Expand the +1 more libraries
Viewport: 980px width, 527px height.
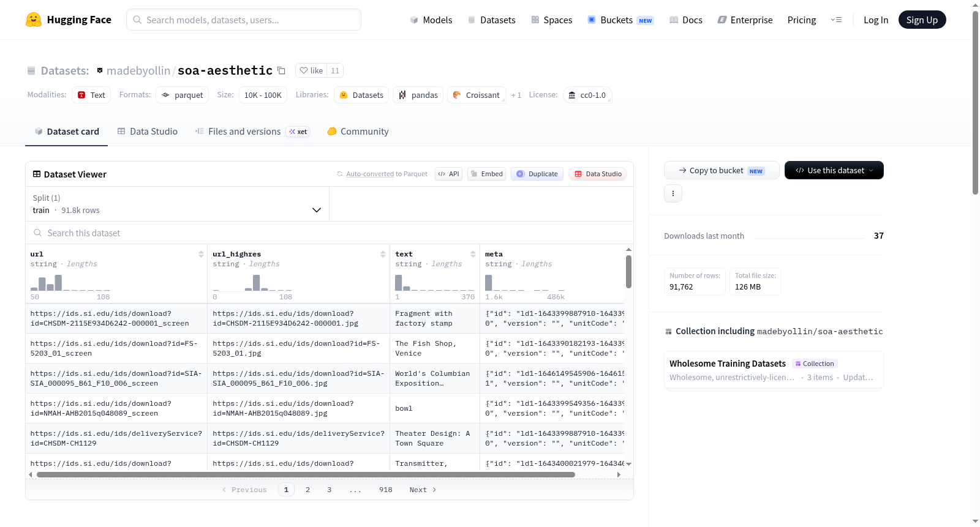tap(516, 95)
